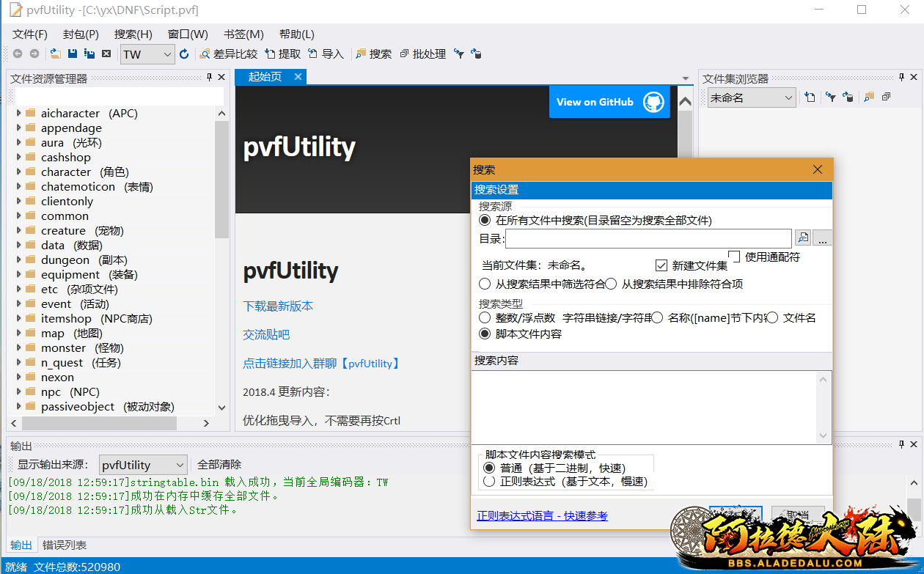This screenshot has height=574, width=924.
Task: Click the open file folder toolbar icon
Action: pos(56,54)
